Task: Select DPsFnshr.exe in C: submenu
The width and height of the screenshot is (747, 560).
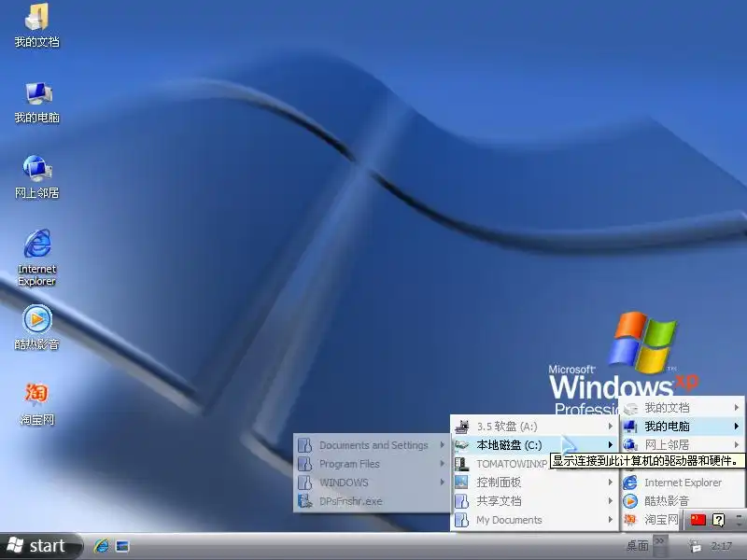Action: (x=372, y=501)
